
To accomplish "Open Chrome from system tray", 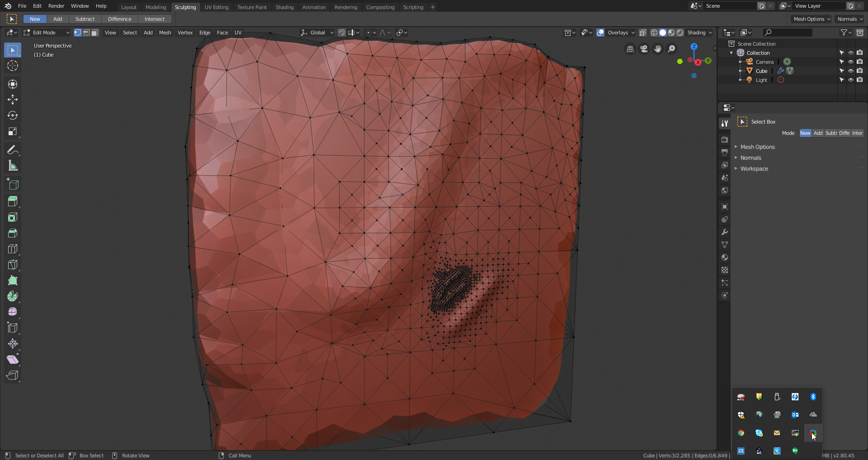I will (741, 433).
